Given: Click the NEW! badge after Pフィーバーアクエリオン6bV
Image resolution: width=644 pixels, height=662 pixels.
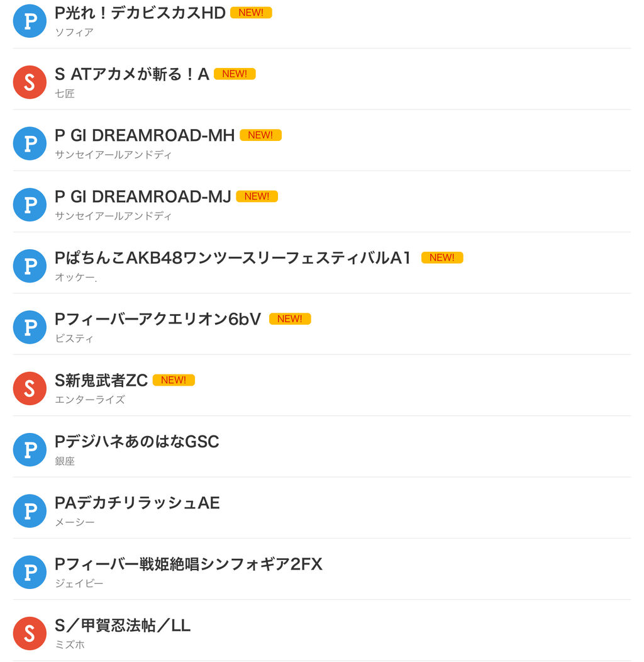Looking at the screenshot, I should (x=290, y=319).
